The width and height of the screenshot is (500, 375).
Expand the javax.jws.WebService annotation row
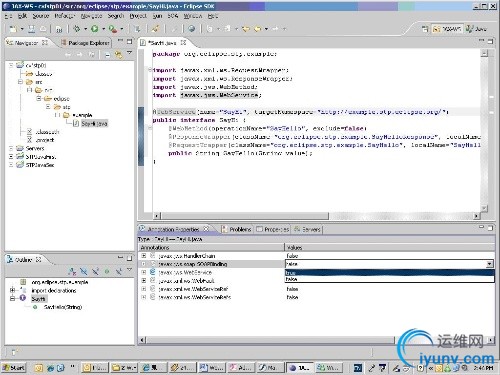click(x=144, y=272)
